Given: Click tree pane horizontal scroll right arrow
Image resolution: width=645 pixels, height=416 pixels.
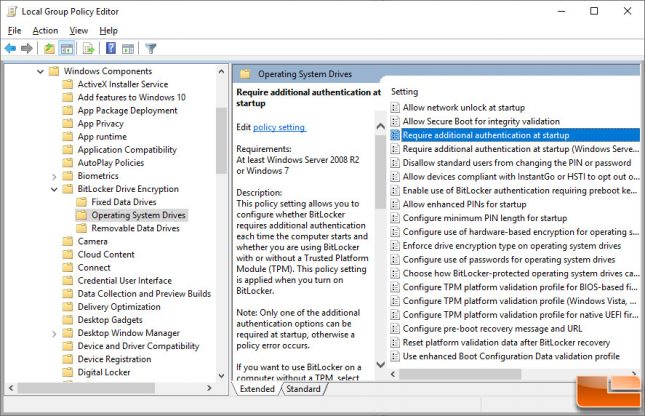Looking at the screenshot, I should tap(209, 388).
